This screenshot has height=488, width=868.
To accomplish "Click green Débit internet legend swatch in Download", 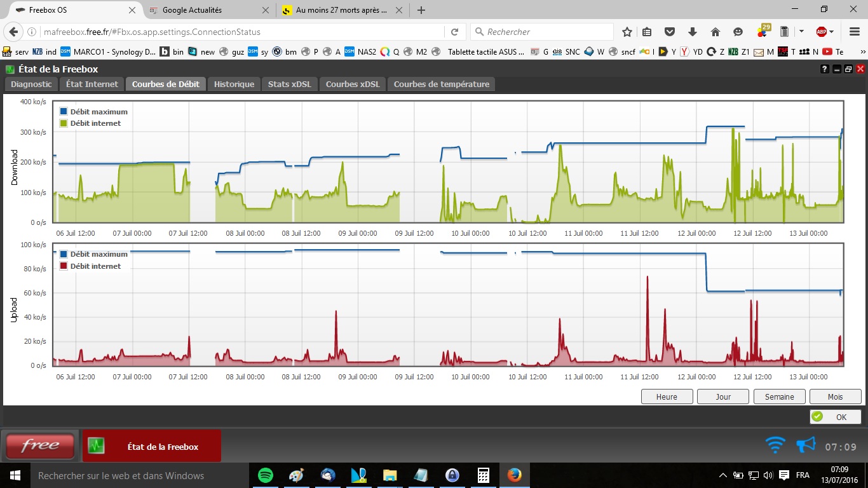I will click(64, 123).
